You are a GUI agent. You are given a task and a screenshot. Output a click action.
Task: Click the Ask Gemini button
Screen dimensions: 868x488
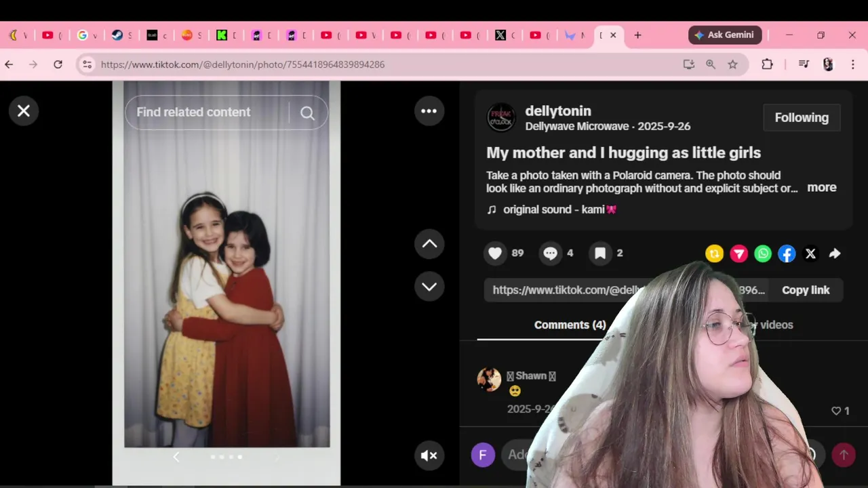(x=725, y=35)
